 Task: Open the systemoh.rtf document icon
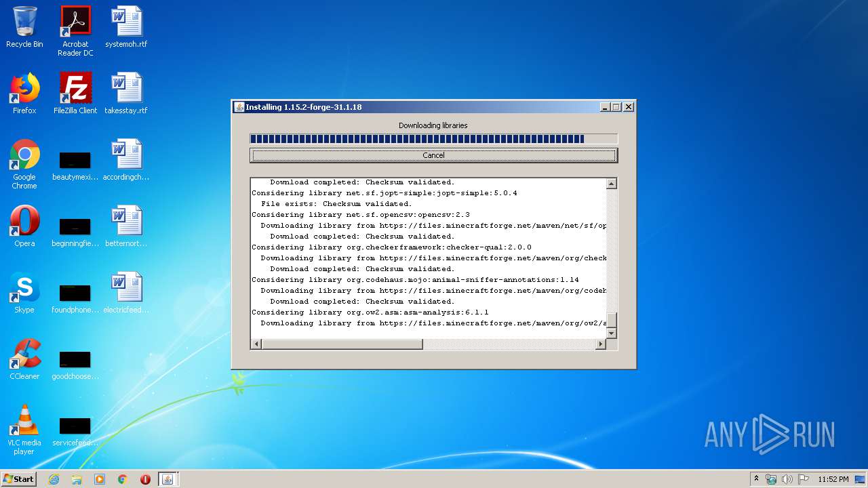coord(126,27)
